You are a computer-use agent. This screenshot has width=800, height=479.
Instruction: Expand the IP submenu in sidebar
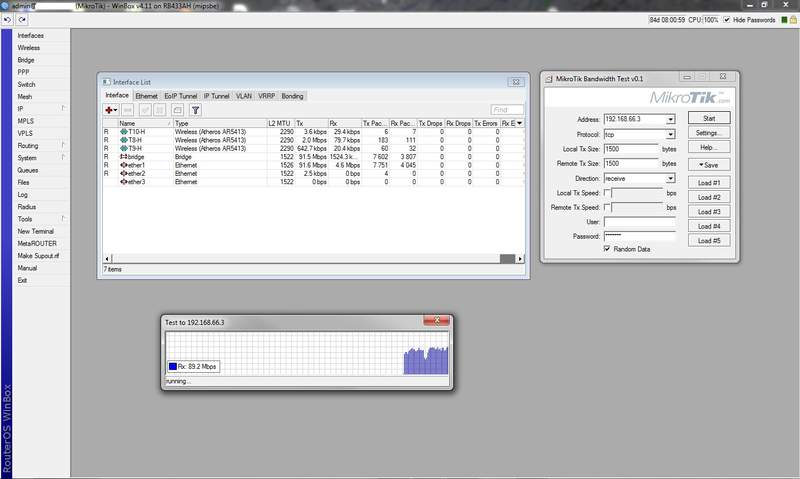point(63,108)
